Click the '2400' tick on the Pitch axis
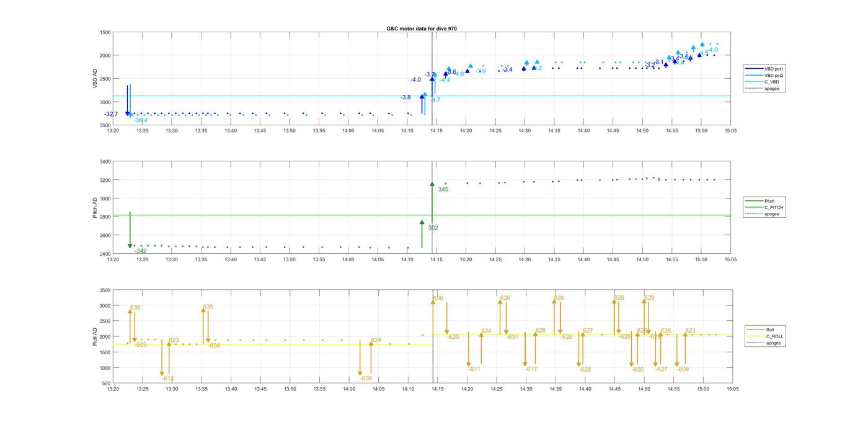 pyautogui.click(x=105, y=254)
